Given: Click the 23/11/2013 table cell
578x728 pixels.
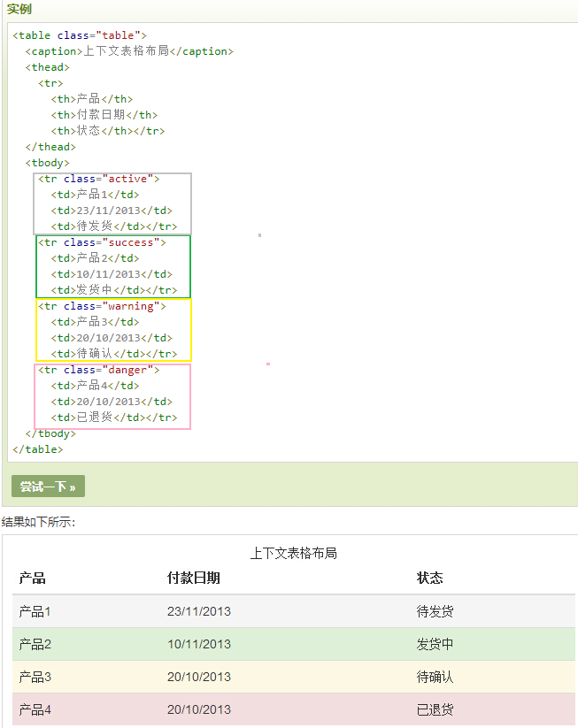Looking at the screenshot, I should coord(199,611).
